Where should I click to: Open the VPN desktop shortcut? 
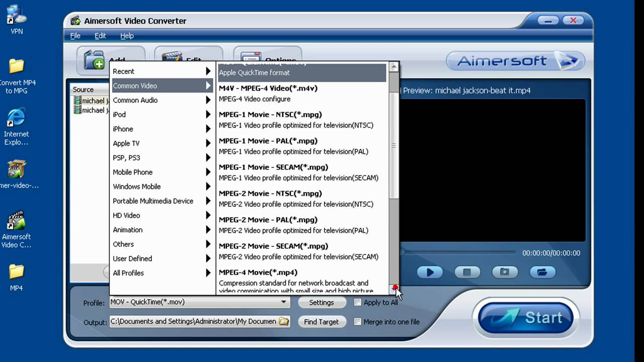pos(17,19)
